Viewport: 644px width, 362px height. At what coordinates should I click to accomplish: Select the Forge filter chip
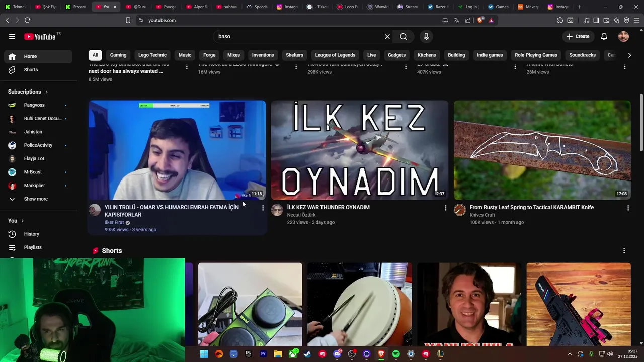click(209, 55)
